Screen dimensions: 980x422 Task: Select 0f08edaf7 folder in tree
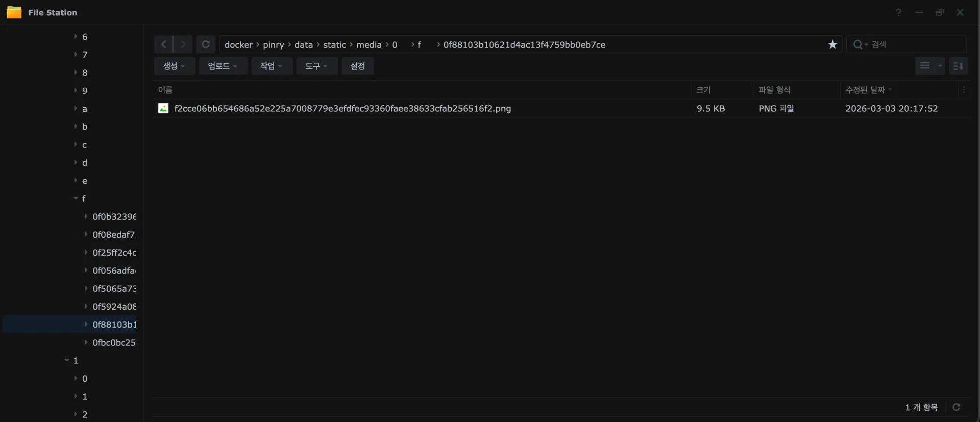pos(114,235)
